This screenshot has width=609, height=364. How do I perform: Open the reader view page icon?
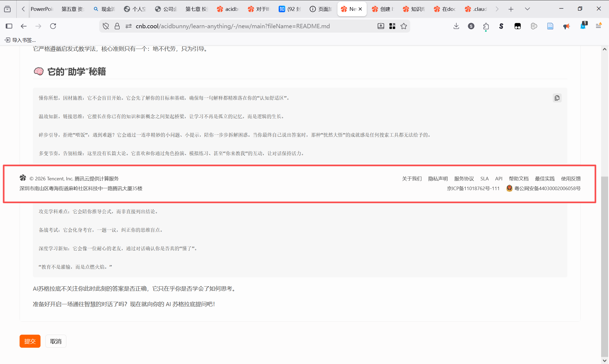point(550,26)
